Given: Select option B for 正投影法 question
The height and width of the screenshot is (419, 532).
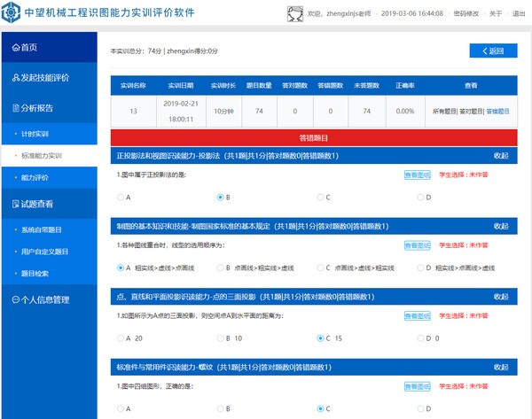Looking at the screenshot, I should click(220, 198).
